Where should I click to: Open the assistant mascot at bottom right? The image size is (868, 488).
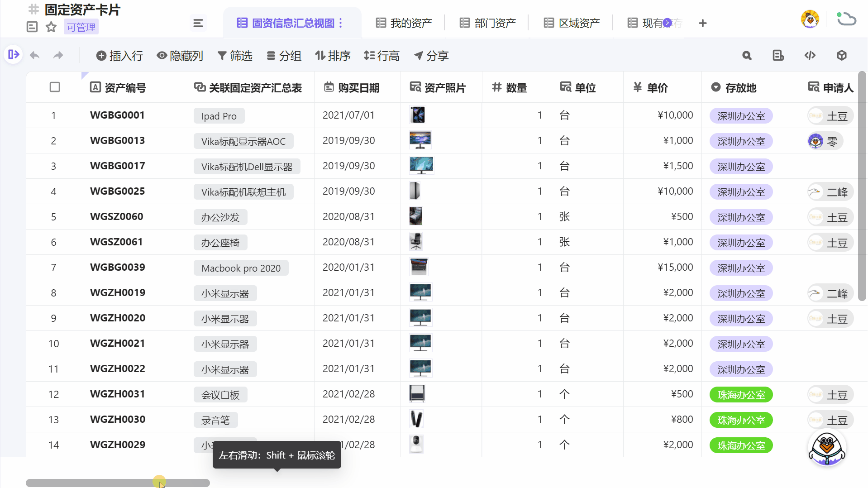point(827,447)
